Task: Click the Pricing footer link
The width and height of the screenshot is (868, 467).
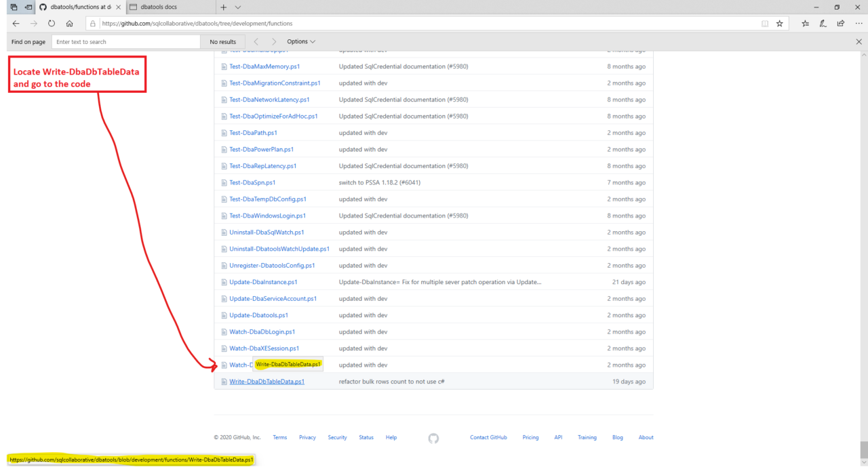Action: (x=530, y=438)
